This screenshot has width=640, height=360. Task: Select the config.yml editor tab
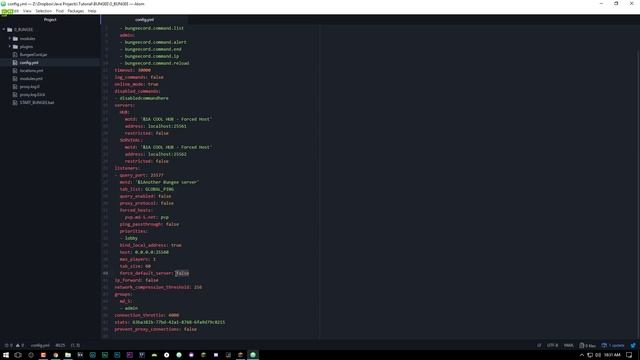144,20
